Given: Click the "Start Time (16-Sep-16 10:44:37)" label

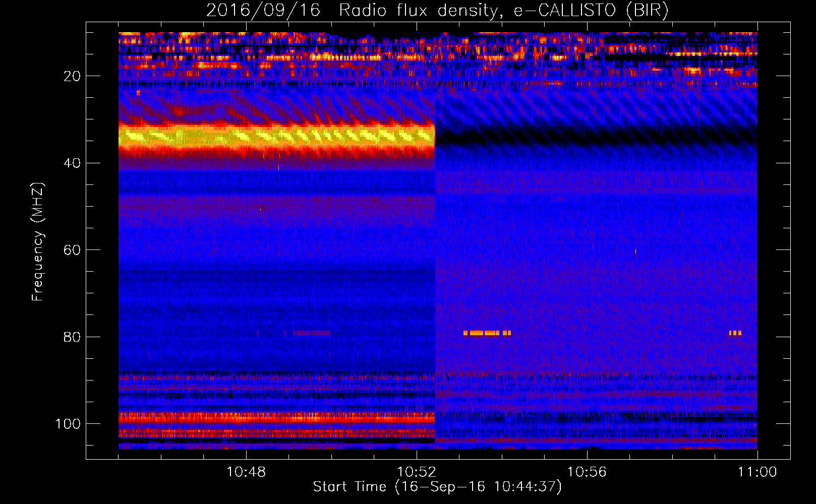Looking at the screenshot, I should [x=437, y=487].
